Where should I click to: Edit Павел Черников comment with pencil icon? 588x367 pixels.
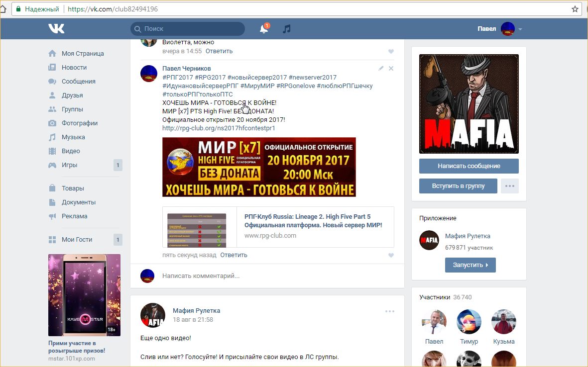381,68
